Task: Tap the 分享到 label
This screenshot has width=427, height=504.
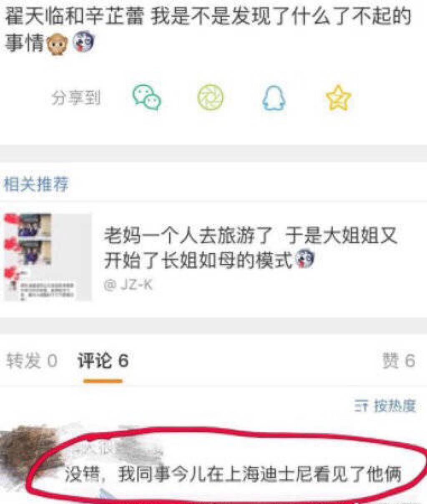Action: [x=75, y=98]
